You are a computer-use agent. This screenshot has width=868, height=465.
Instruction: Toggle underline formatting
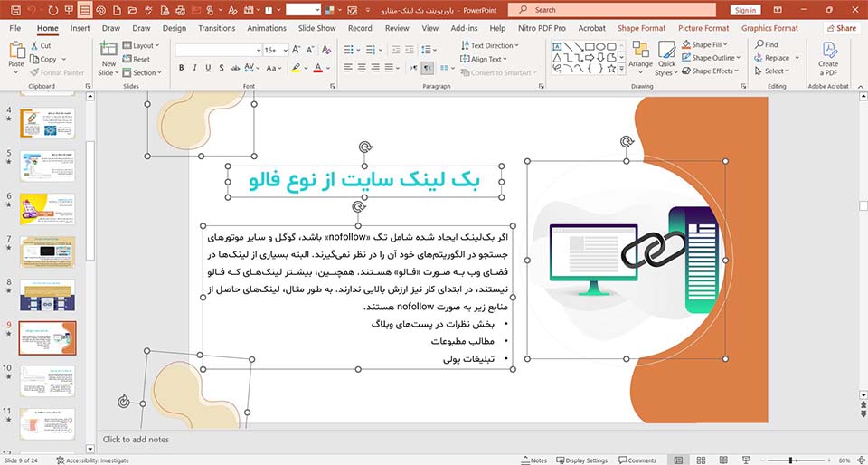(208, 68)
